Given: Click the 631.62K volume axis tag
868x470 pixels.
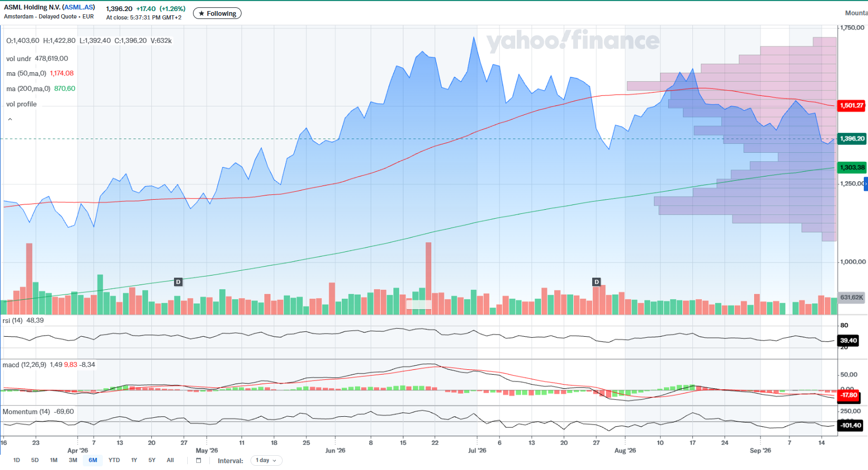Looking at the screenshot, I should (851, 297).
